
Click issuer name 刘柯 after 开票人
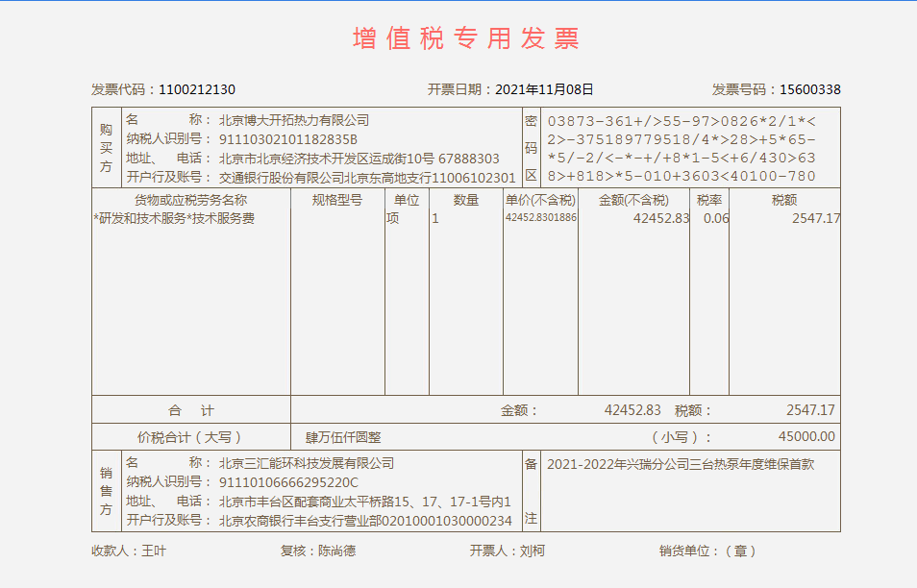(x=533, y=551)
